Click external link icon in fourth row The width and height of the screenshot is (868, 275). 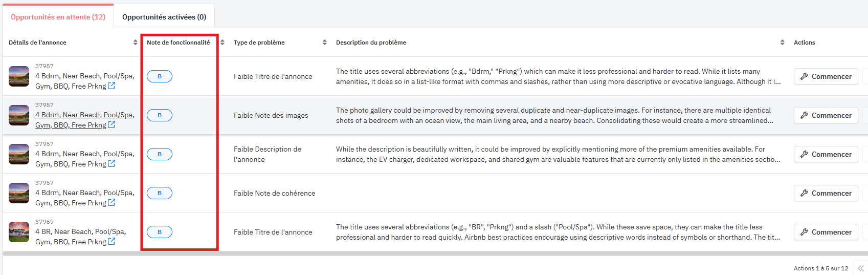click(x=112, y=203)
